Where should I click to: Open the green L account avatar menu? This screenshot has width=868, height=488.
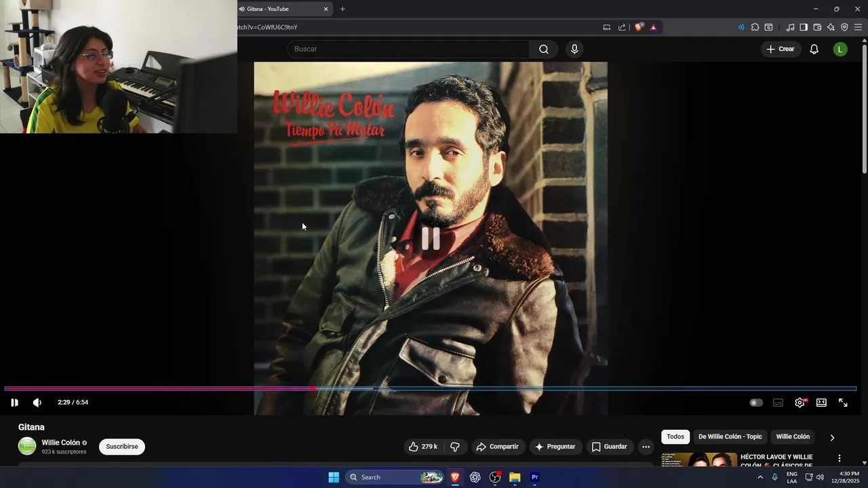click(x=840, y=49)
